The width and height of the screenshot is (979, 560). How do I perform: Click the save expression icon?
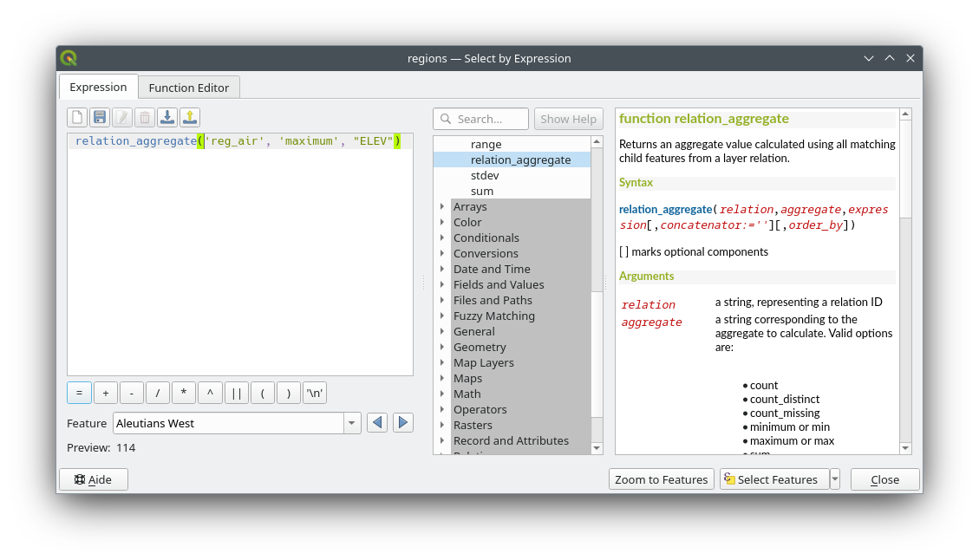point(100,118)
